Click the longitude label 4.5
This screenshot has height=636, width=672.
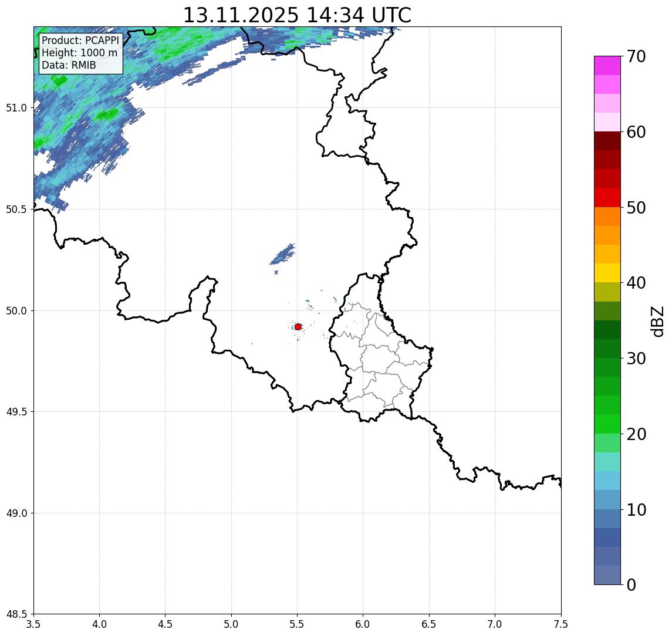tap(166, 624)
